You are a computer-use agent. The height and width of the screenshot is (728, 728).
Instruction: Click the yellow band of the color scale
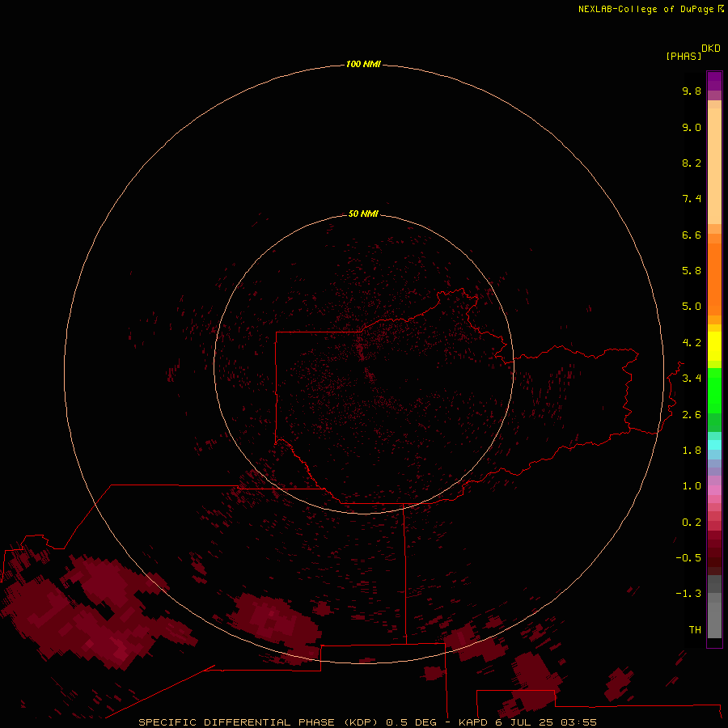[714, 346]
